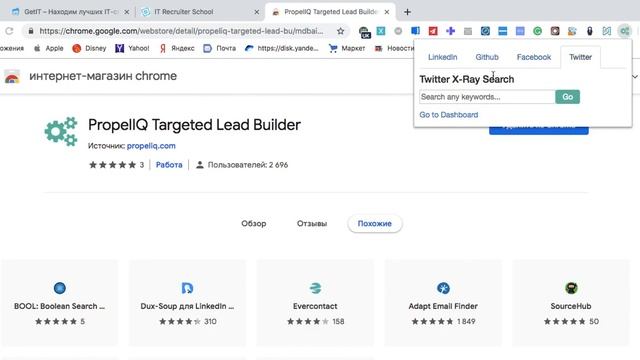Viewport: 640px width, 360px height.
Task: Click the PropelIQ green gears logo
Action: 61,131
